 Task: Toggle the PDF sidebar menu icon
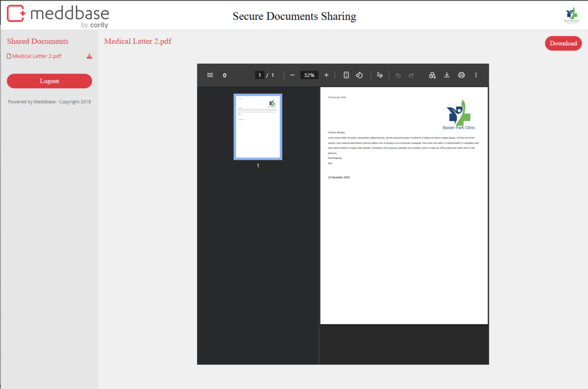click(210, 75)
